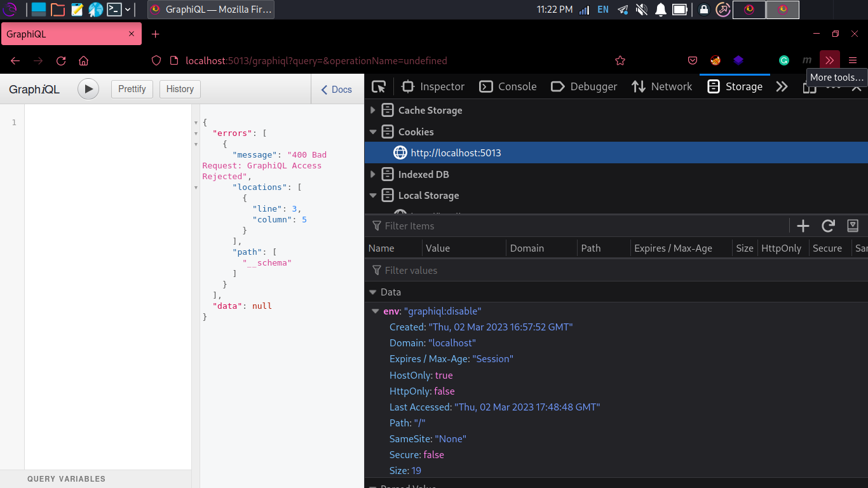Switch to the Network tab in DevTools

coord(661,87)
